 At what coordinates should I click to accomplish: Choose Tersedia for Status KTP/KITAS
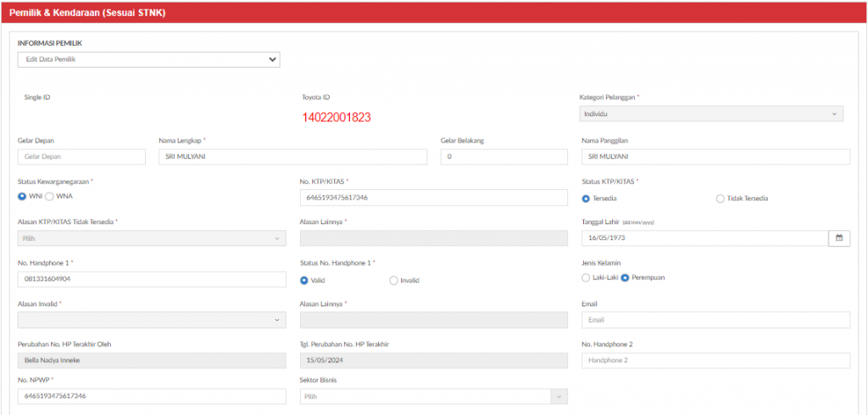click(586, 199)
